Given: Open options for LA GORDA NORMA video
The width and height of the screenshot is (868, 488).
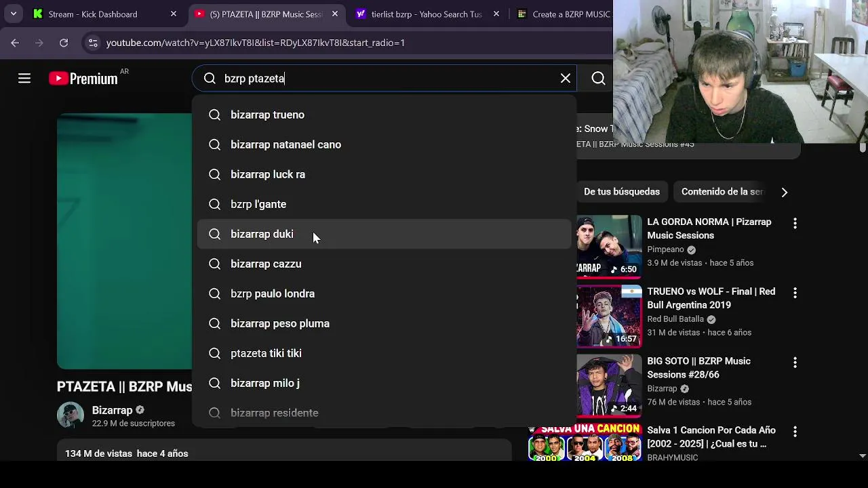Looking at the screenshot, I should 795,223.
